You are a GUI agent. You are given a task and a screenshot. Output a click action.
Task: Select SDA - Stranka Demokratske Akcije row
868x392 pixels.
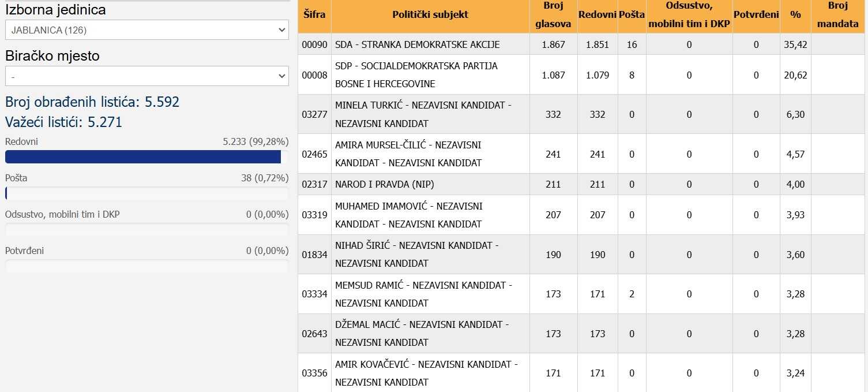[x=417, y=44]
